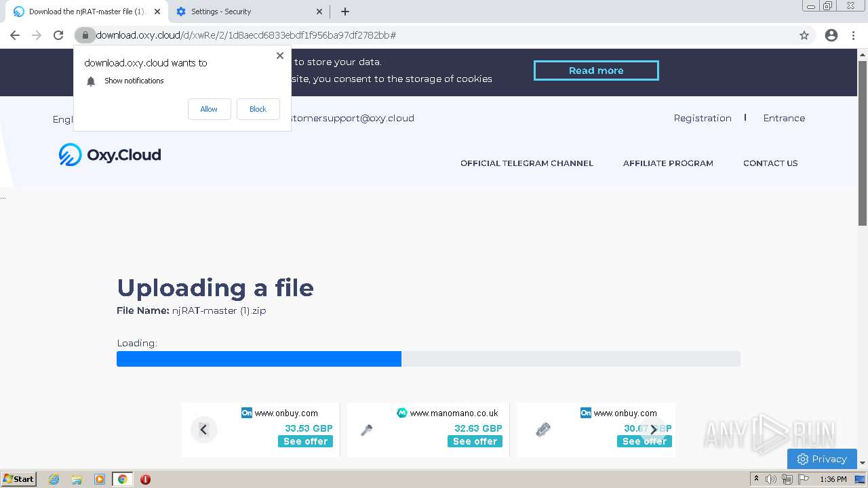868x488 pixels.
Task: Open Windows Explorer folder taskbar icon
Action: pyautogui.click(x=77, y=479)
